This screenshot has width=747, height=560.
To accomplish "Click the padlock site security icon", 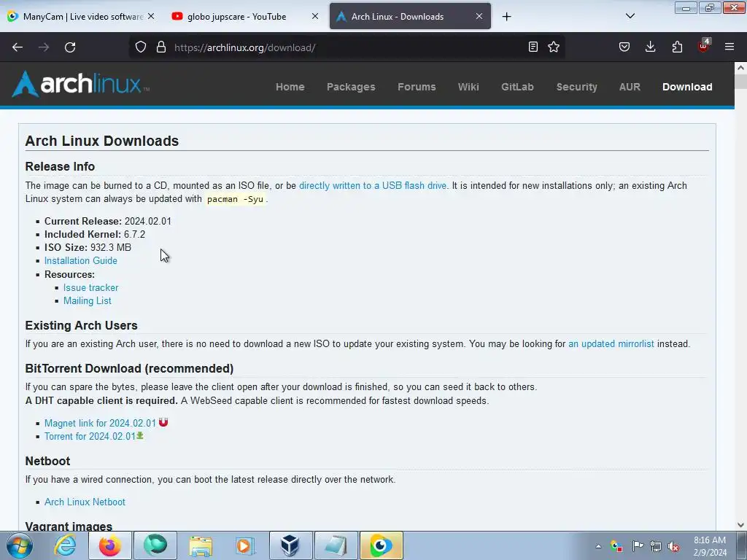I will point(161,47).
